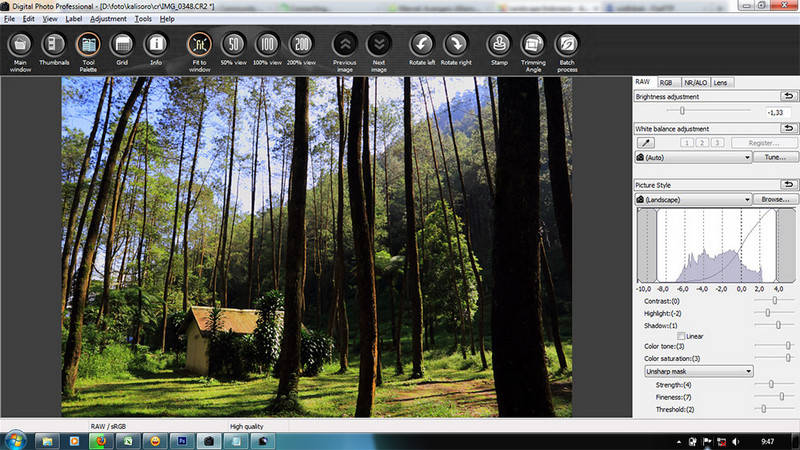The image size is (800, 450).
Task: Select Fit to window zoom
Action: (199, 51)
